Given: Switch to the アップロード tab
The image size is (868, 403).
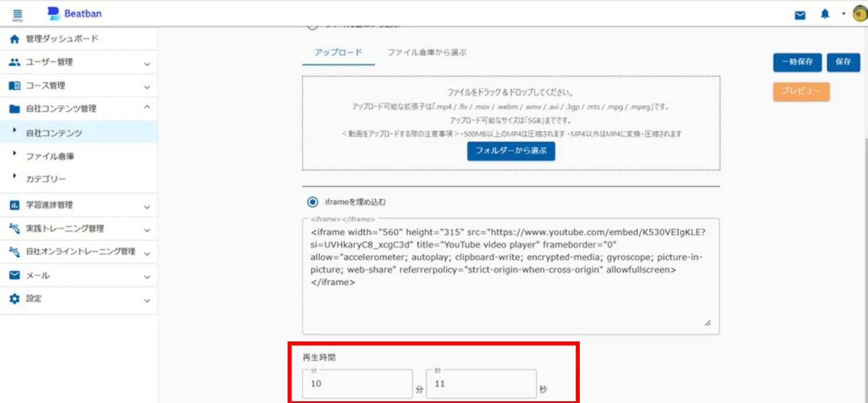Looking at the screenshot, I should click(x=338, y=52).
